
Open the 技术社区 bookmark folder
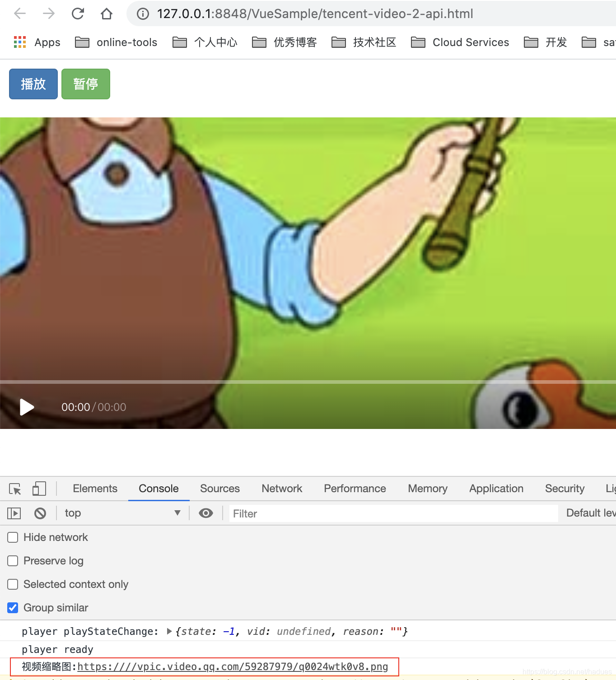tap(364, 42)
